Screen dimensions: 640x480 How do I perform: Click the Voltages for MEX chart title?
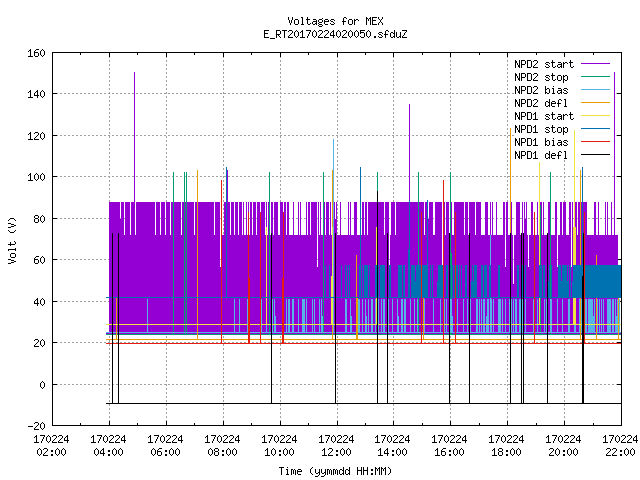pyautogui.click(x=335, y=21)
